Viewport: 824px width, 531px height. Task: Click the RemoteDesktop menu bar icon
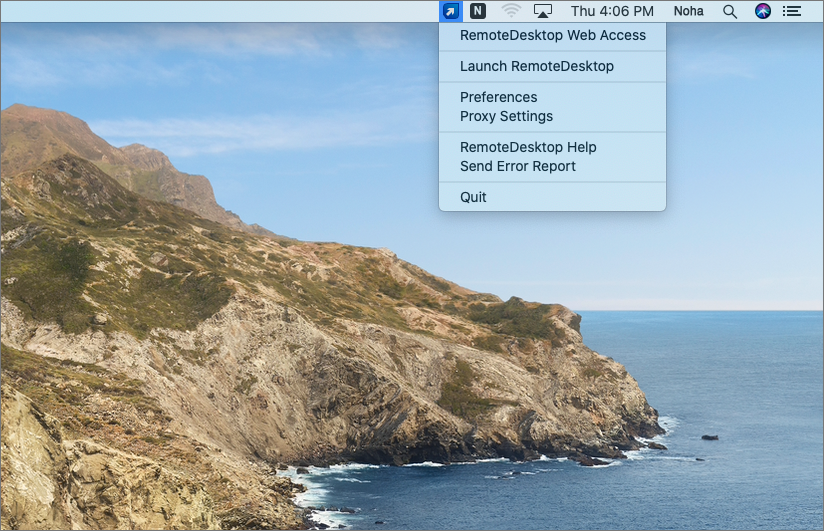[x=451, y=11]
